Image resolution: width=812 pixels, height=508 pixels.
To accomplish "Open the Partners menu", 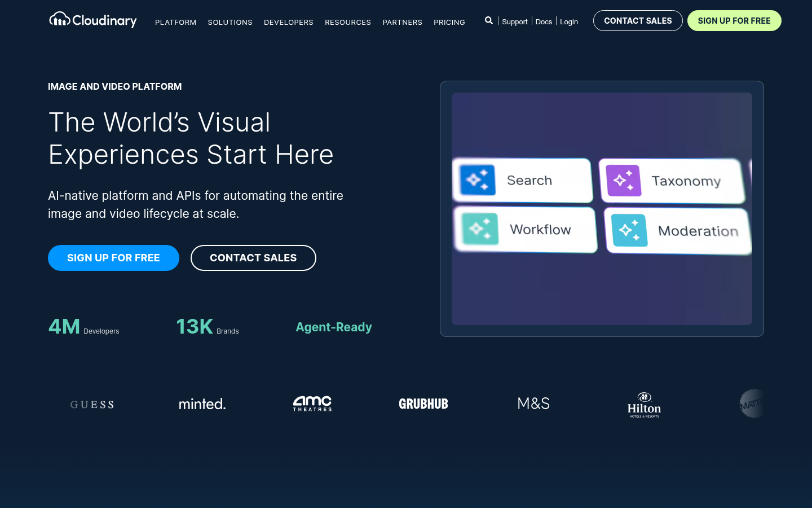I will pyautogui.click(x=403, y=22).
